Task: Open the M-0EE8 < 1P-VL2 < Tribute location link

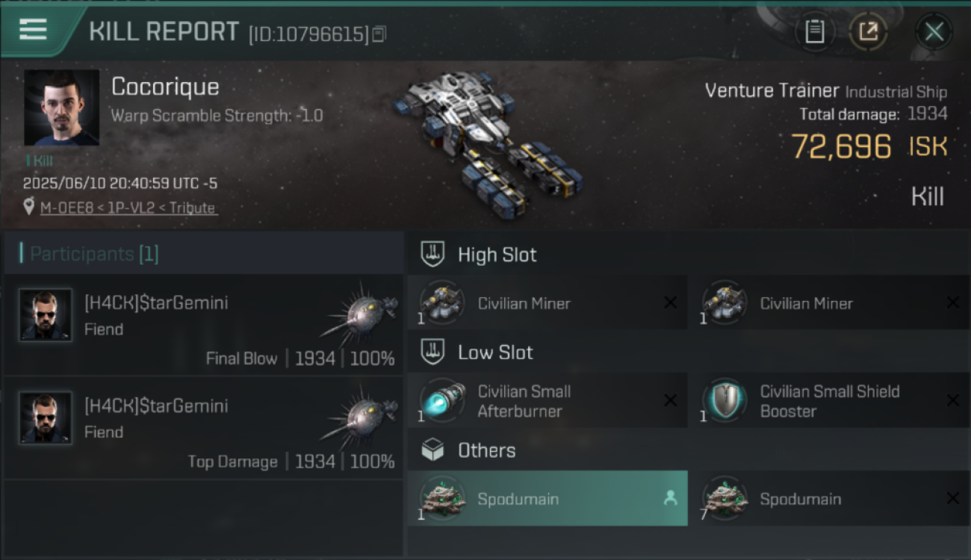Action: pyautogui.click(x=128, y=208)
